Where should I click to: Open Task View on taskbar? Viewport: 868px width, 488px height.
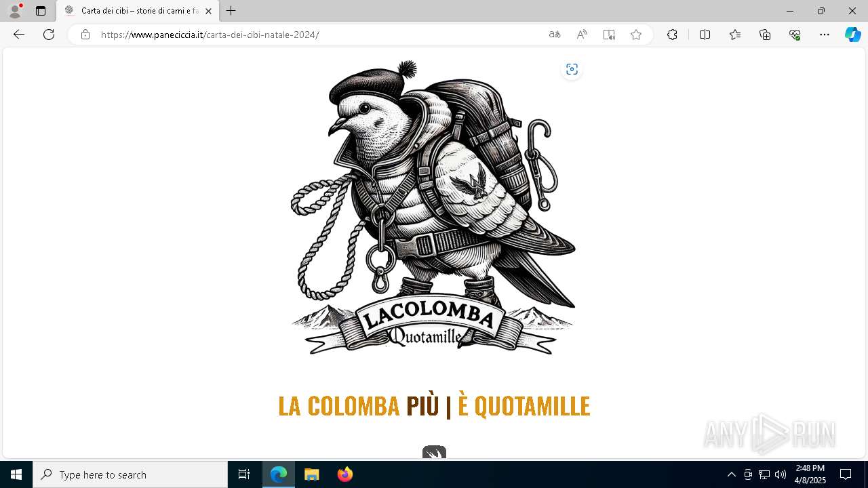(244, 474)
